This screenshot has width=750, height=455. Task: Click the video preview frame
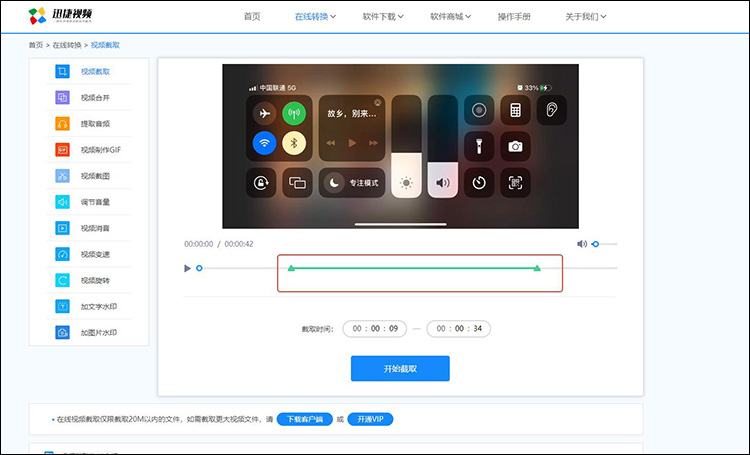[400, 146]
